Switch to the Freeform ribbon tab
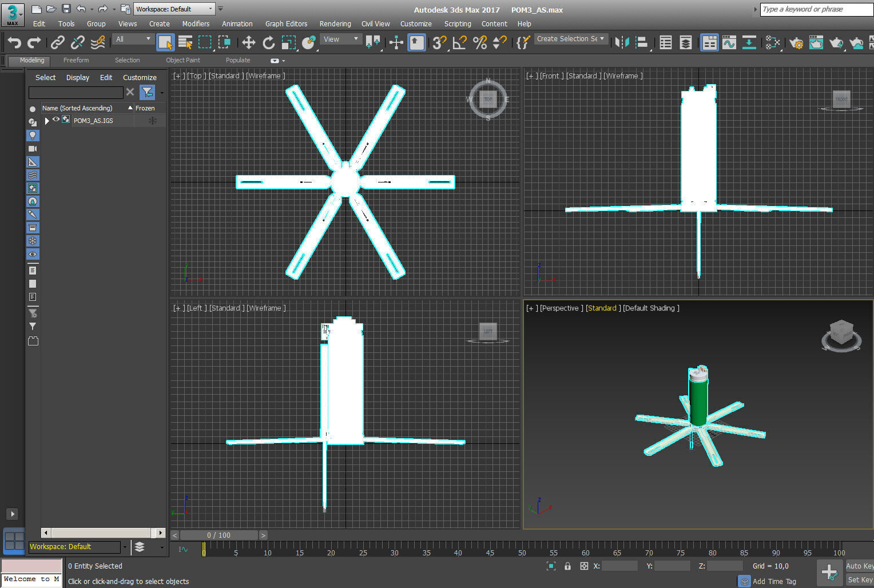 76,60
